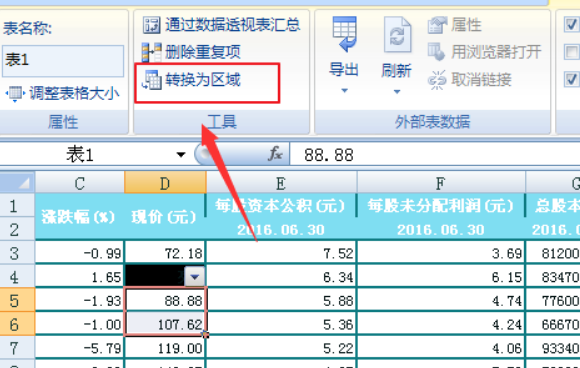This screenshot has width=580, height=368.
Task: Click cell with value 88.88
Action: point(165,301)
